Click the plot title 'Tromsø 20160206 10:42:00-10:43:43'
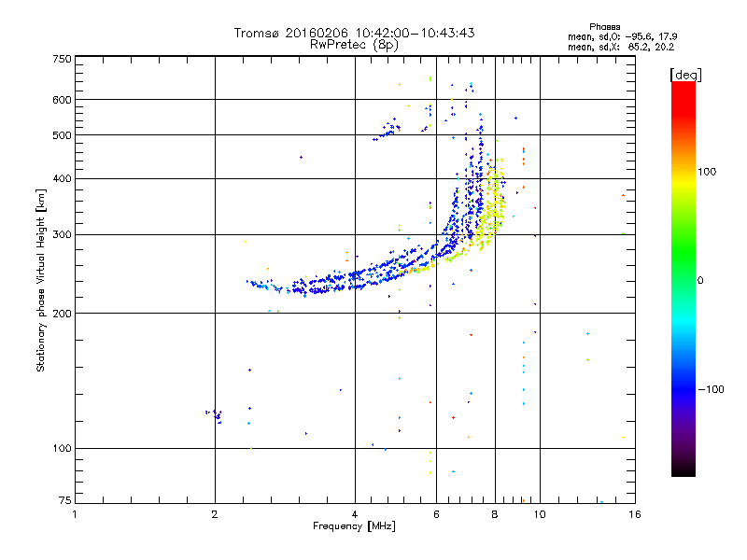The height and width of the screenshot is (560, 747). tap(354, 33)
